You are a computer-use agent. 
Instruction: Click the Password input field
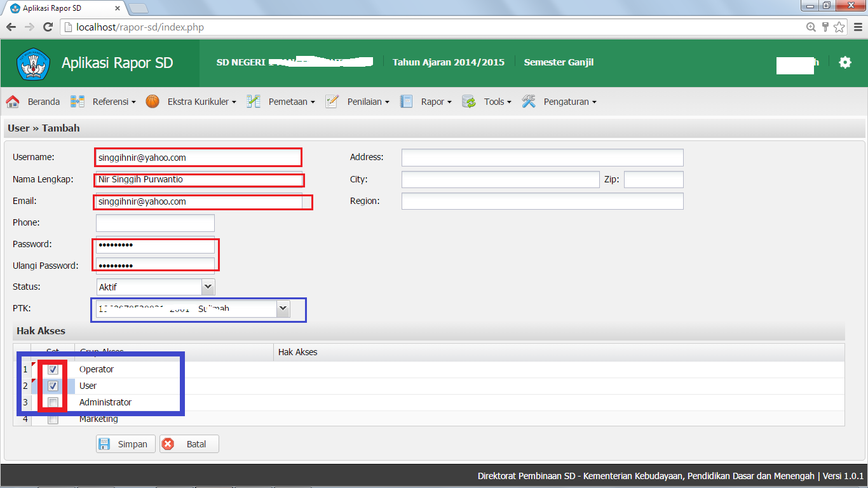[155, 245]
